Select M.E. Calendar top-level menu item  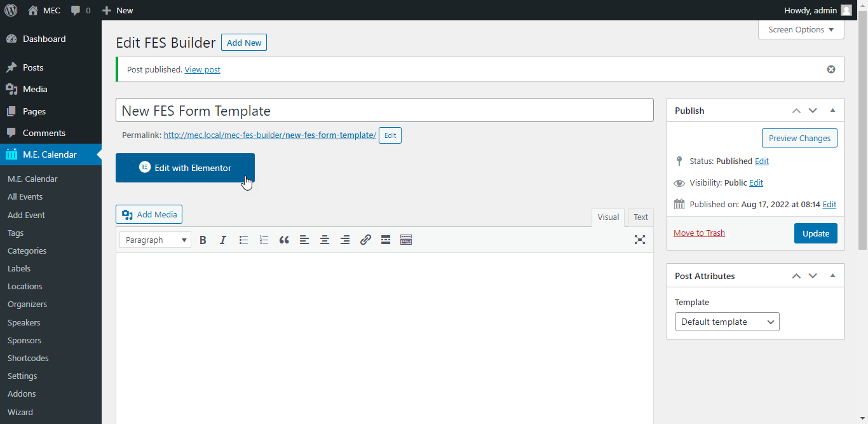click(x=50, y=154)
